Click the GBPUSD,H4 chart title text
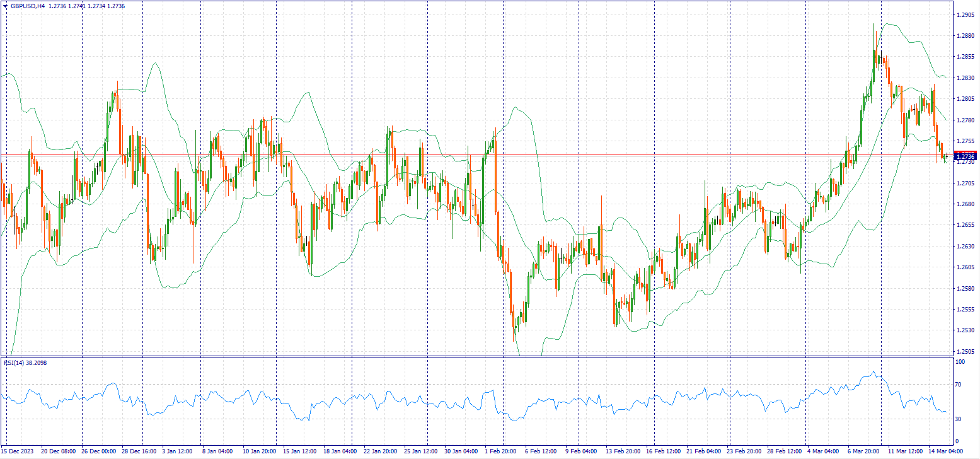 click(28, 6)
